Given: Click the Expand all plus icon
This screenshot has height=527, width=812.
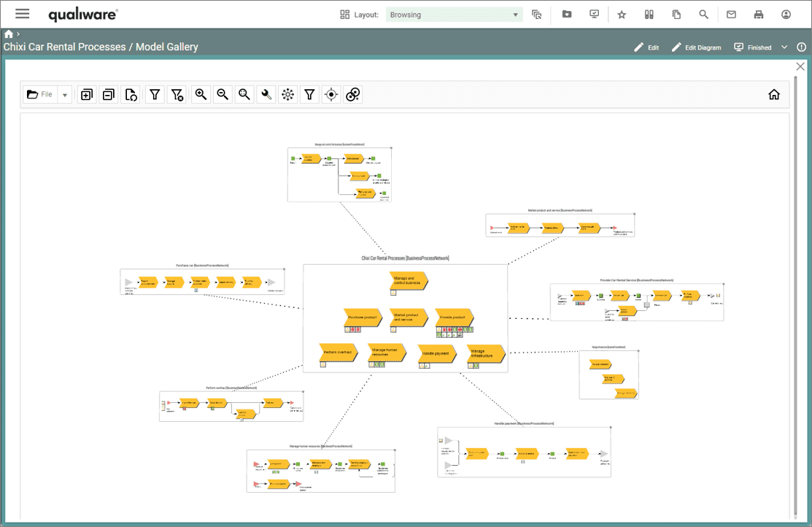Looking at the screenshot, I should pyautogui.click(x=87, y=94).
